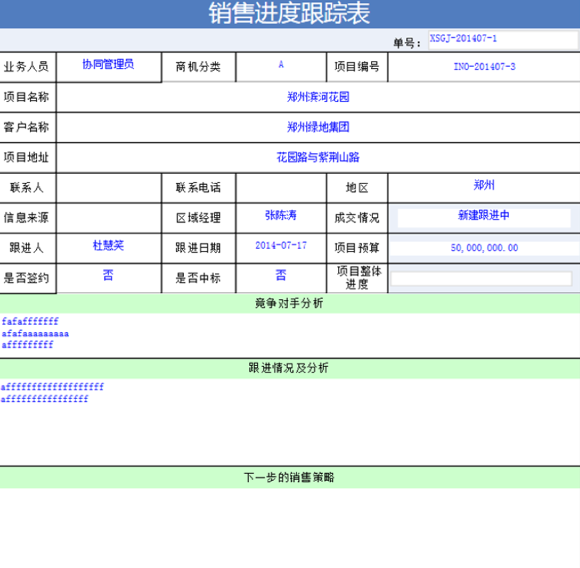The height and width of the screenshot is (568, 580).
Task: Click the 成交情况 label
Action: click(x=357, y=218)
